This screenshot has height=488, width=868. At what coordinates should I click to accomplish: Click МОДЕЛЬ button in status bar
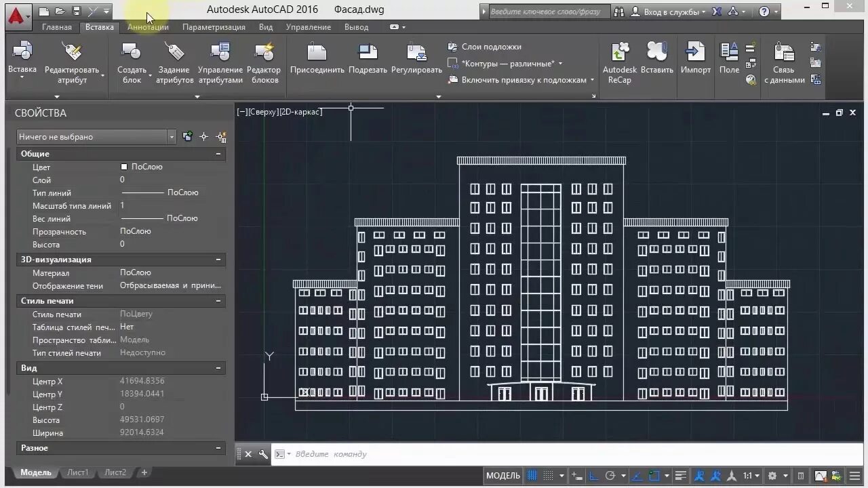503,476
